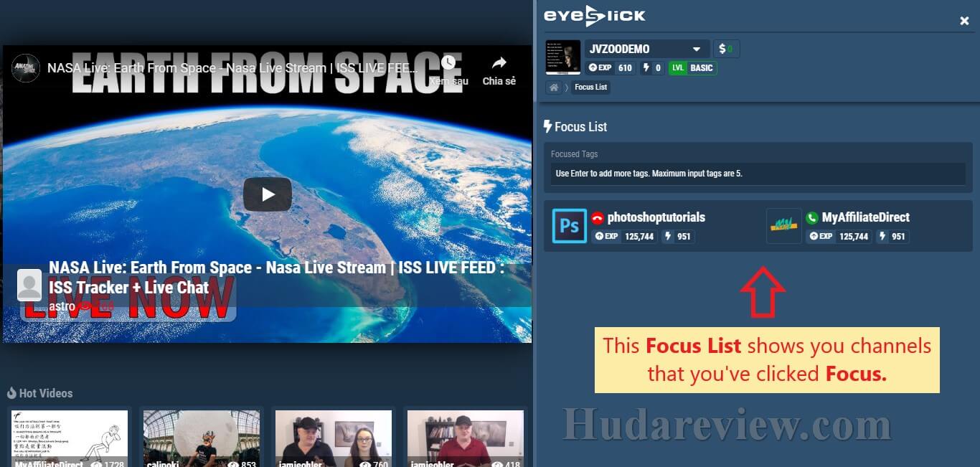Click the green phone icon beside MyAffiliateDirect

point(812,218)
